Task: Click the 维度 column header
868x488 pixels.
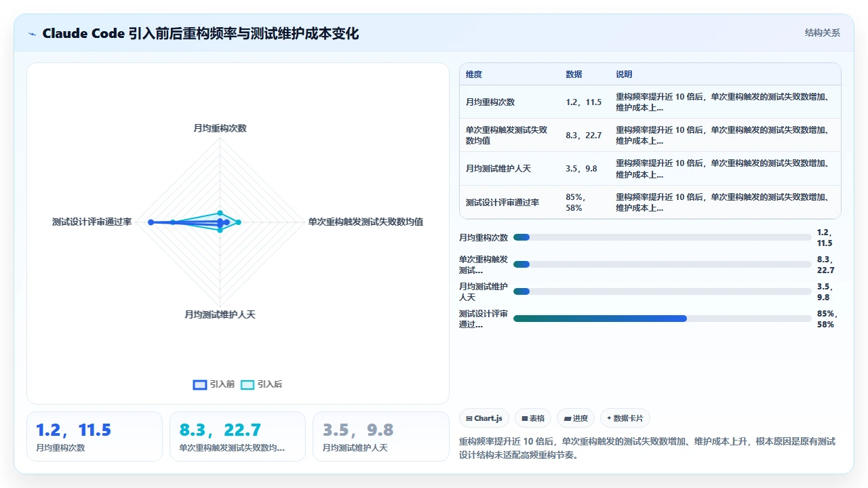Action: 474,75
